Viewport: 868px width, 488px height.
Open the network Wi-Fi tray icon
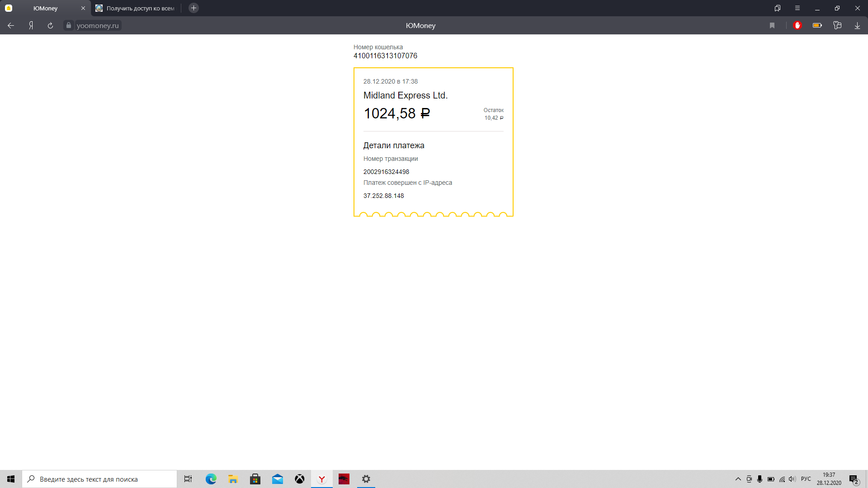point(782,479)
